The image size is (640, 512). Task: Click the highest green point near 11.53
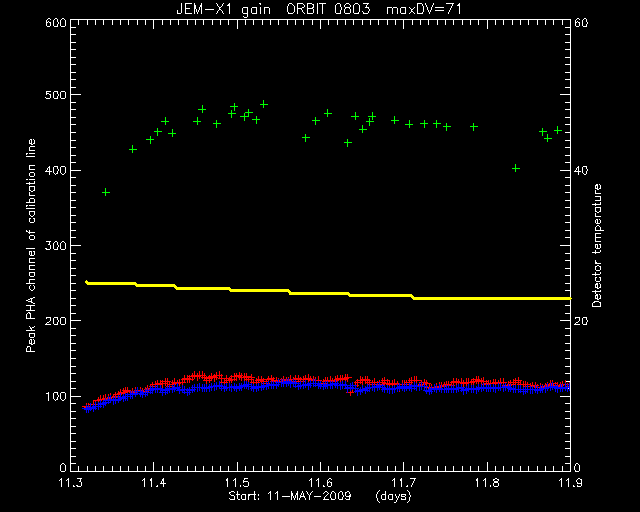point(264,104)
